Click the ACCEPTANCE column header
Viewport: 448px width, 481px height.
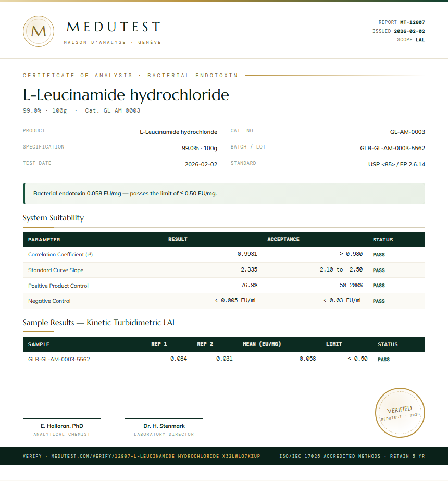[x=283, y=239]
